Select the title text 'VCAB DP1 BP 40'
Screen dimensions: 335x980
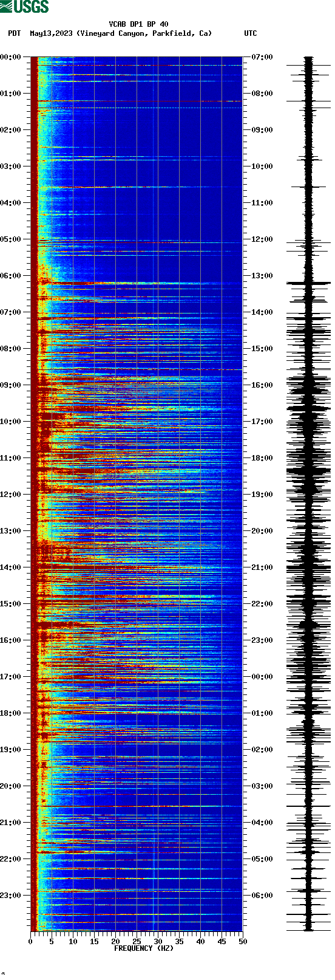[138, 24]
